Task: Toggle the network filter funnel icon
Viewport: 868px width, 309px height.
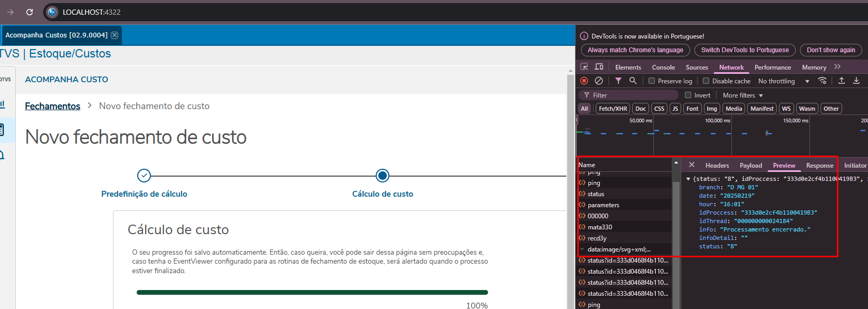Action: tap(618, 81)
